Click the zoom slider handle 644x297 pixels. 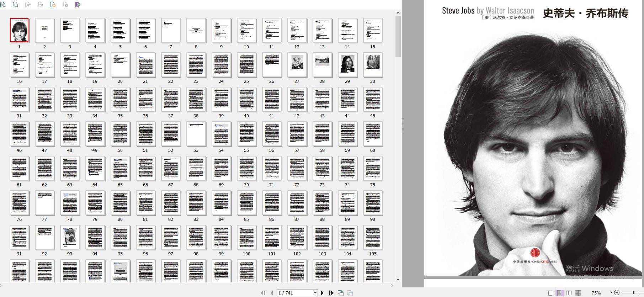[x=633, y=292]
